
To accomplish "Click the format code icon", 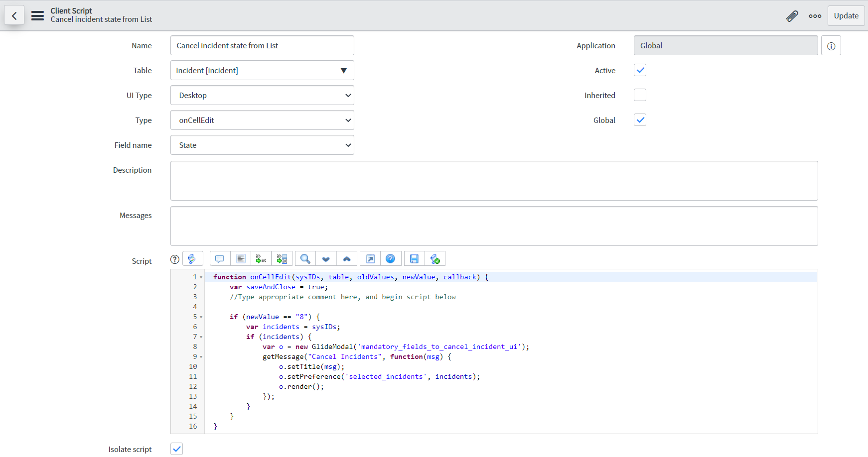I will [241, 259].
